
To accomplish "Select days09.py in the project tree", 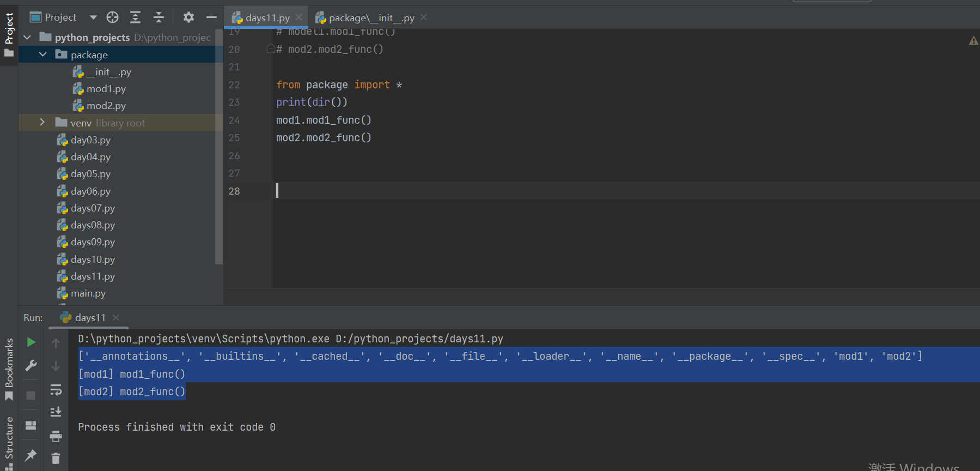I will [86, 242].
